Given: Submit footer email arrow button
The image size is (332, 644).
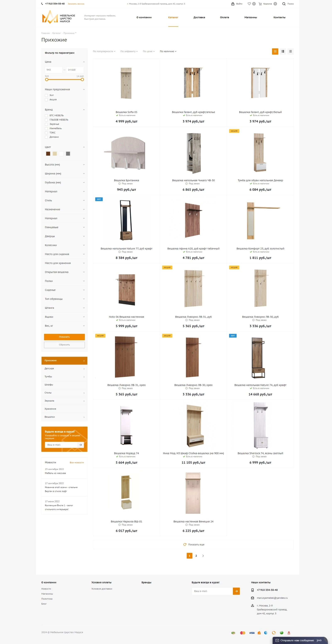Looking at the screenshot, I should [236, 591].
